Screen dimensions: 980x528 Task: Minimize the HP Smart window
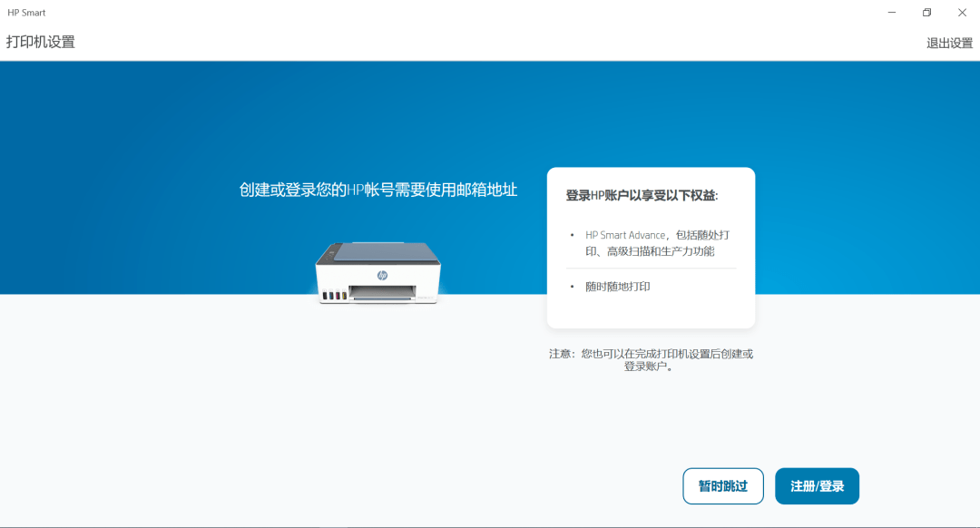[x=892, y=13]
